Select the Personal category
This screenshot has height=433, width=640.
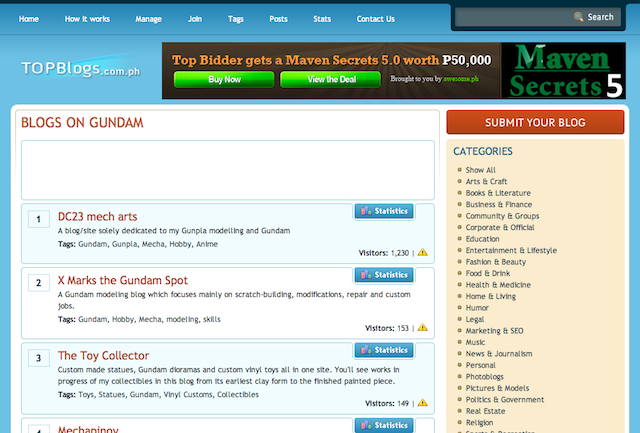coord(480,365)
